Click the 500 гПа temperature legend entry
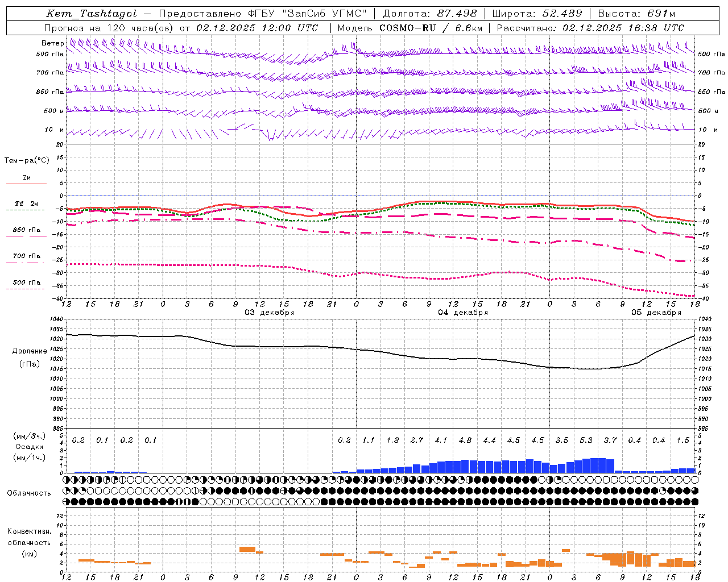 click(x=27, y=282)
